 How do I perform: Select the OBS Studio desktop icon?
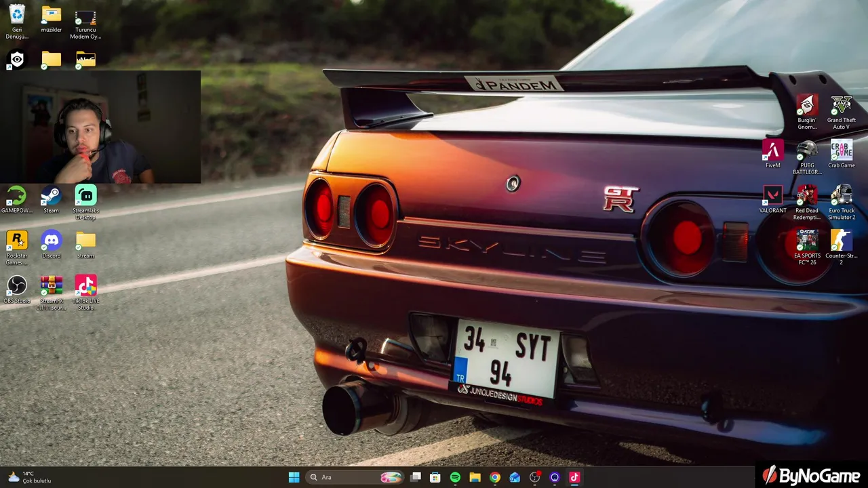pyautogui.click(x=17, y=290)
